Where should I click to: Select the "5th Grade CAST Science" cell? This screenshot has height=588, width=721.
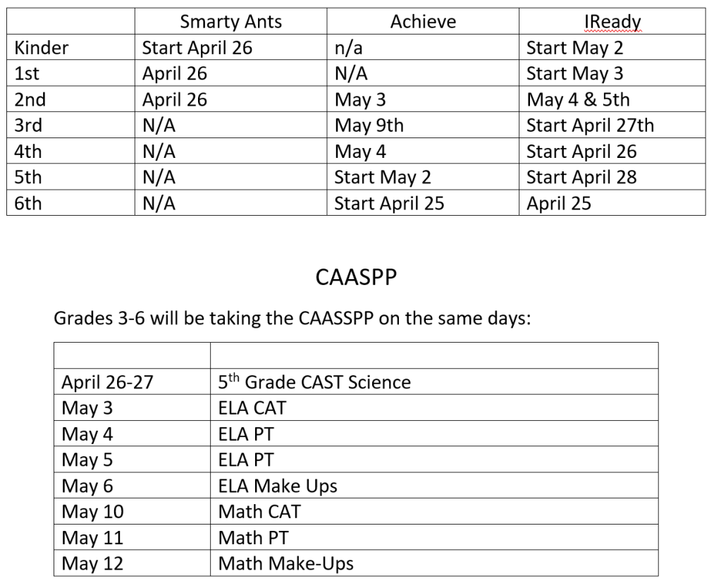(314, 382)
